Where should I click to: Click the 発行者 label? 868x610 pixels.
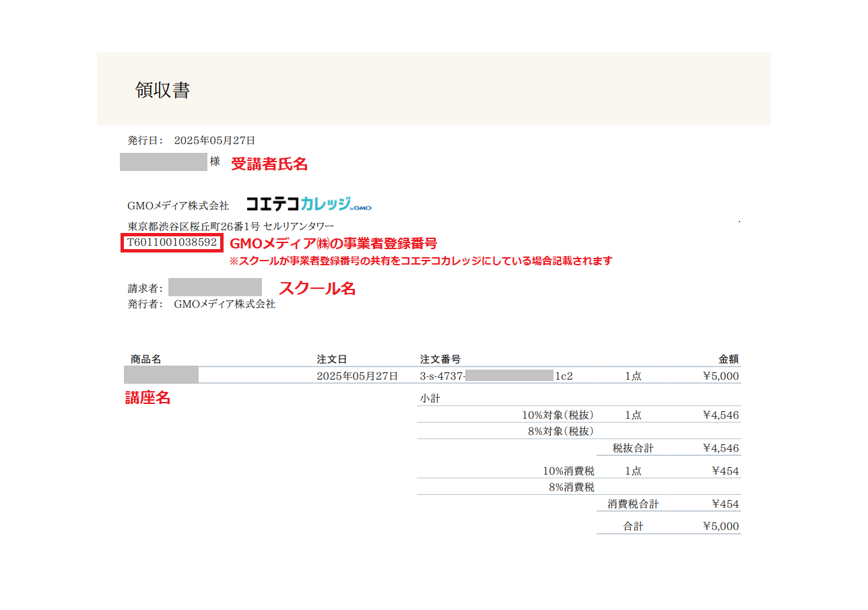point(145,304)
